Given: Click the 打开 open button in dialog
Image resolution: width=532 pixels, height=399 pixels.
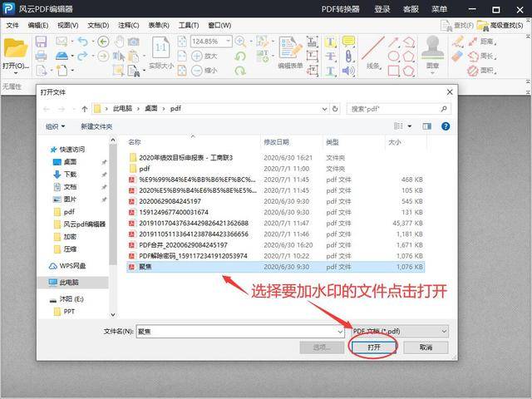Looking at the screenshot, I should click(x=374, y=347).
